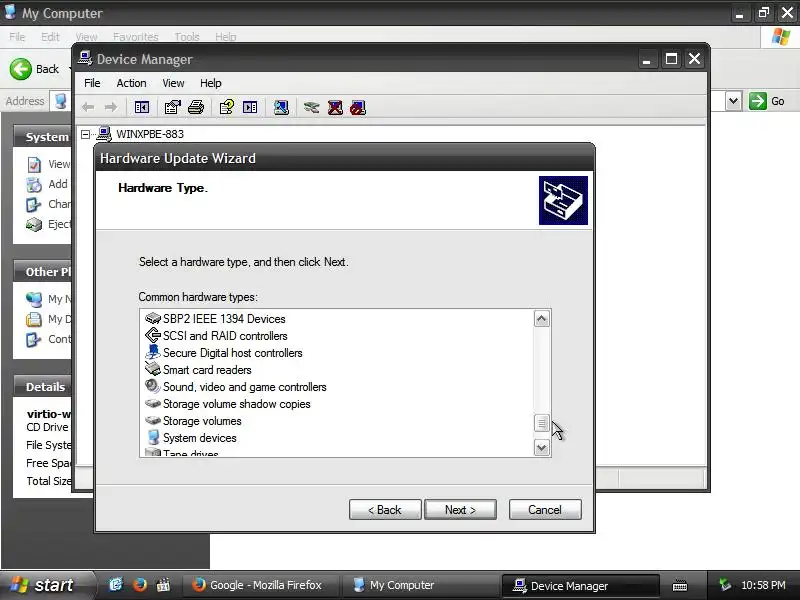
Task: Open Device Manager Help menu
Action: point(211,83)
